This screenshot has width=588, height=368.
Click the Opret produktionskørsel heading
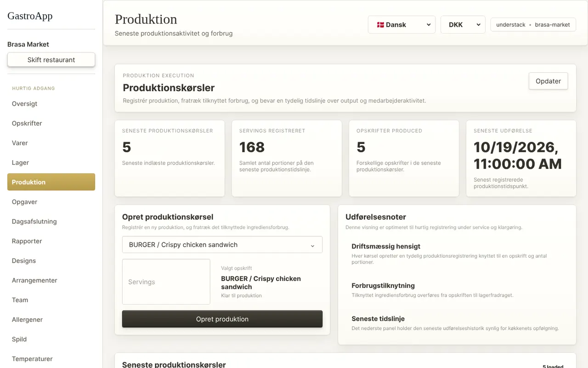tap(168, 217)
